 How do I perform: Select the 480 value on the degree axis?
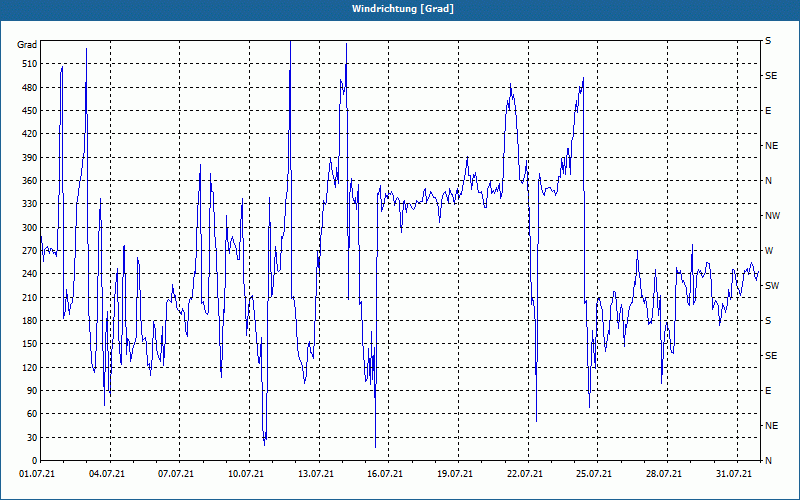click(30, 88)
